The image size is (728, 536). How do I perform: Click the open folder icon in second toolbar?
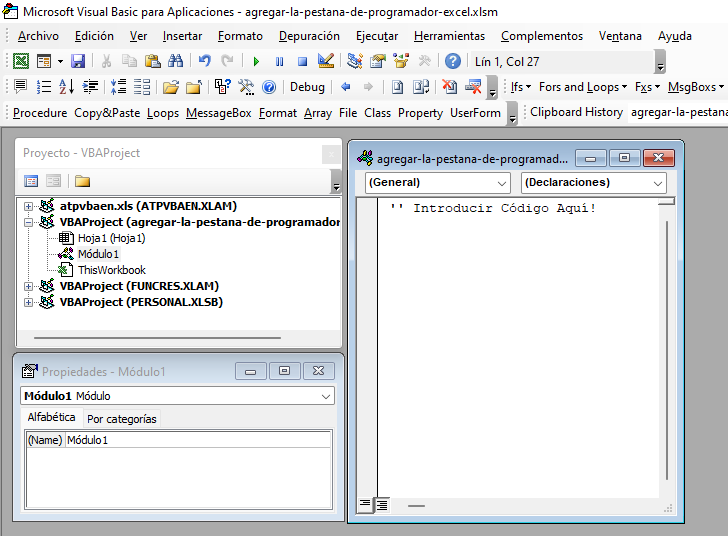pyautogui.click(x=170, y=87)
